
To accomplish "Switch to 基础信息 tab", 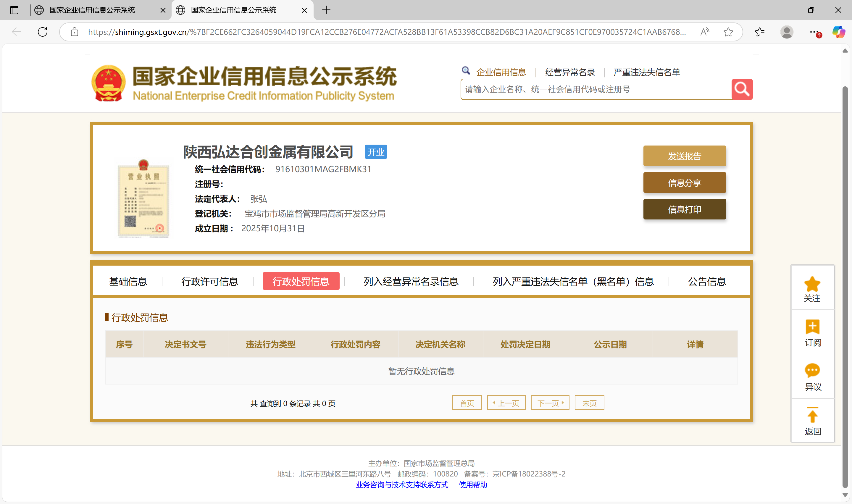I will tap(128, 281).
